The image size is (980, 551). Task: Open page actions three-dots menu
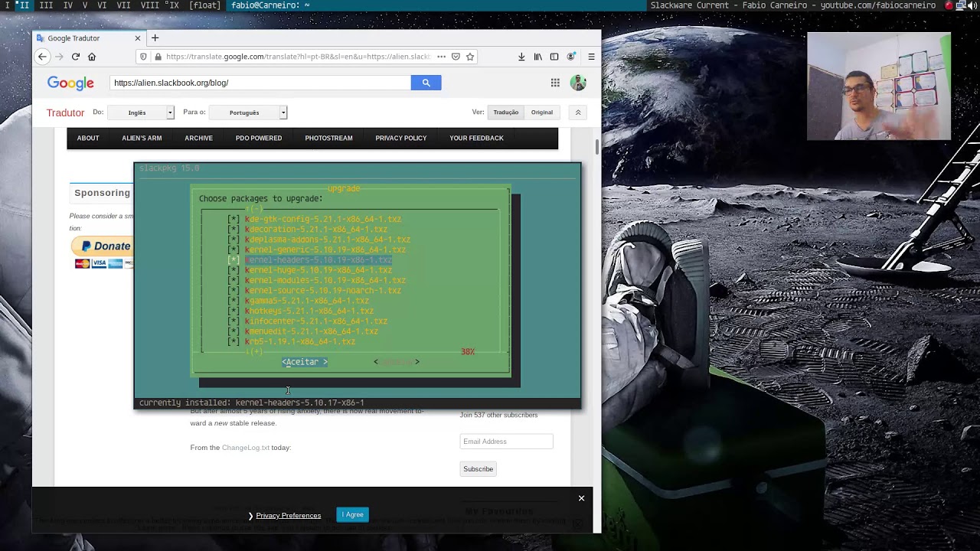tap(440, 57)
